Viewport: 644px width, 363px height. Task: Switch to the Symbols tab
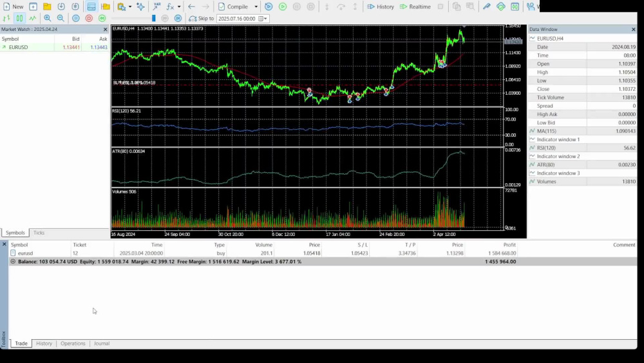pos(15,233)
